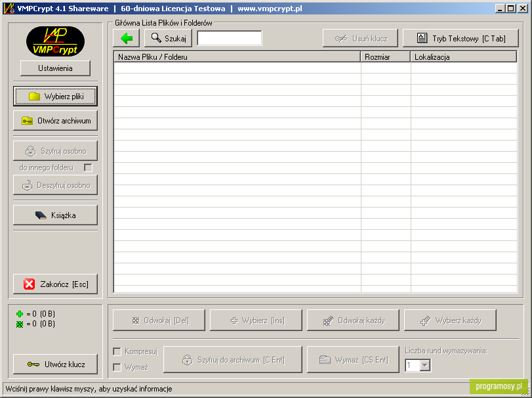This screenshot has width=532, height=398.
Task: Close the VMPCrypt window
Action: click(x=523, y=9)
